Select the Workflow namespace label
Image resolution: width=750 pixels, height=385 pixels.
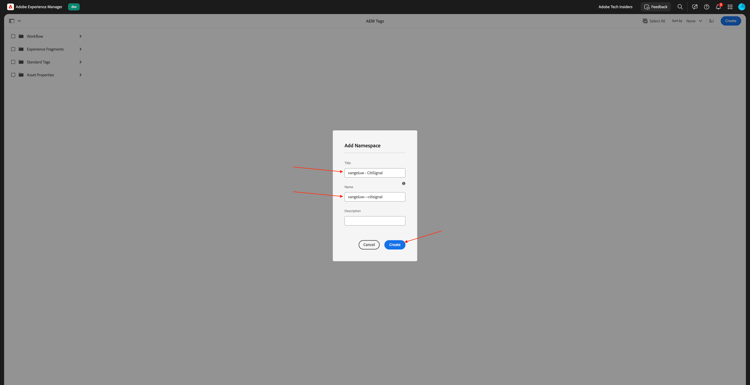pos(35,36)
